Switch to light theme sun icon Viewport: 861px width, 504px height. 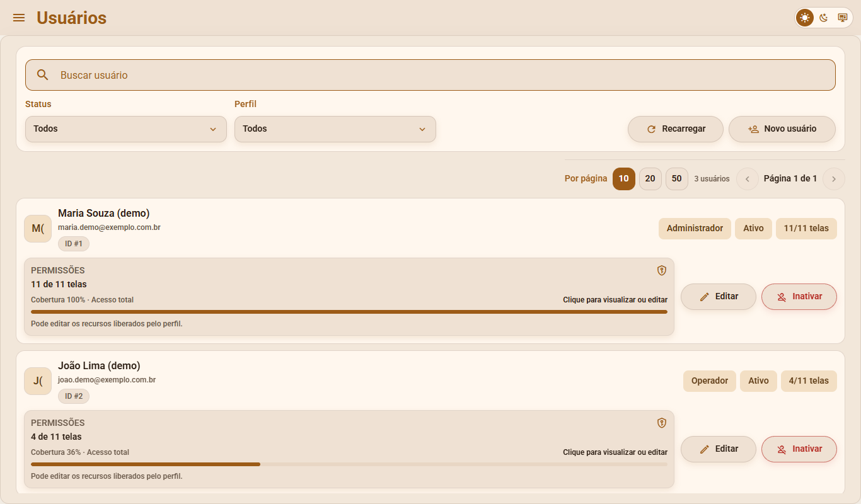pyautogui.click(x=805, y=18)
